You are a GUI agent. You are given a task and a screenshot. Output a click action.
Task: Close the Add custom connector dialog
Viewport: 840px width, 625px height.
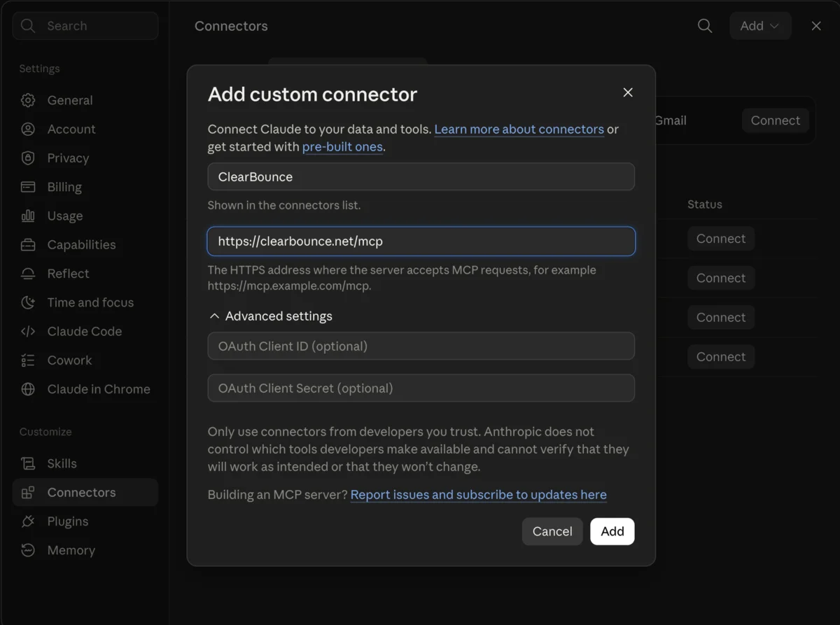[628, 92]
